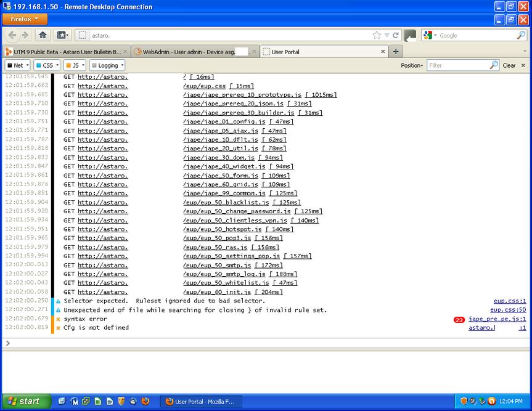The image size is (532, 411).
Task: Open the eup.css:1 source link
Action: coord(510,301)
